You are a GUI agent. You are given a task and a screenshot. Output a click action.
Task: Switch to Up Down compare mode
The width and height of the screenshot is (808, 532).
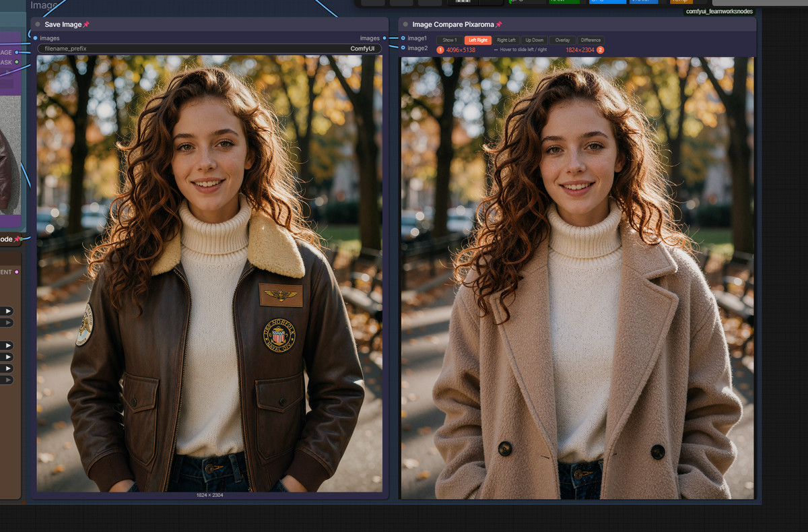tap(534, 40)
